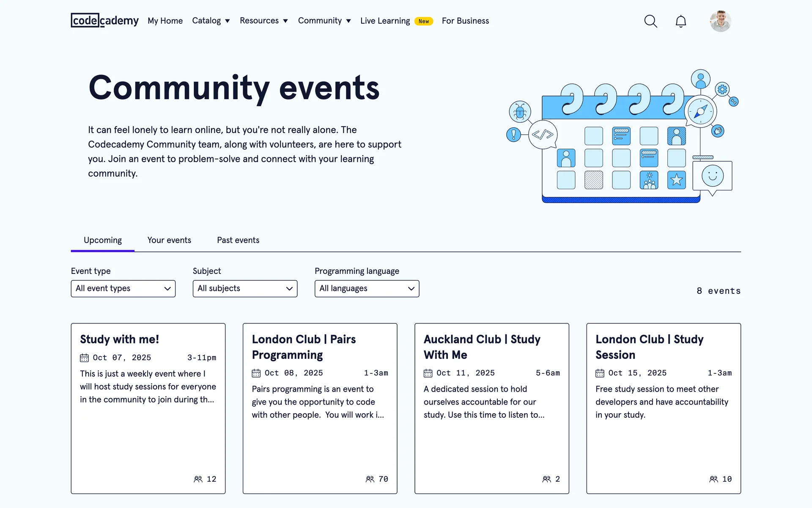The height and width of the screenshot is (508, 812).
Task: Go to My Home link
Action: [165, 21]
